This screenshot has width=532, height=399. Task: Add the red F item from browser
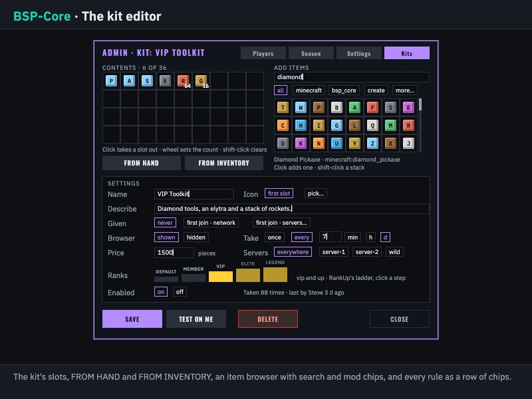(372, 108)
